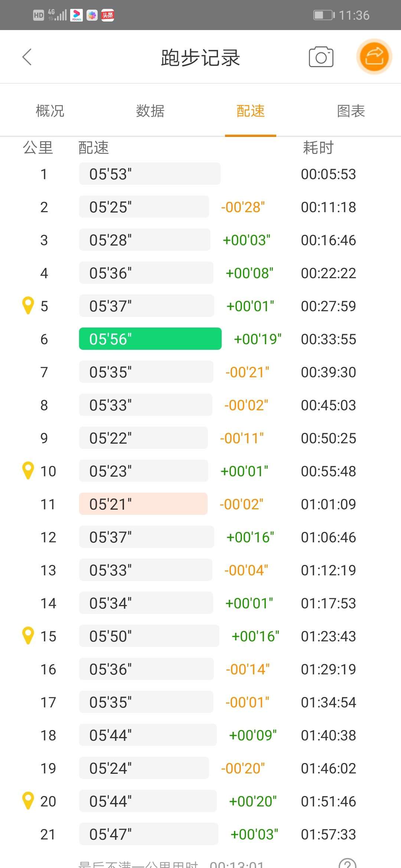
Task: Tap the back arrow icon
Action: click(x=27, y=57)
